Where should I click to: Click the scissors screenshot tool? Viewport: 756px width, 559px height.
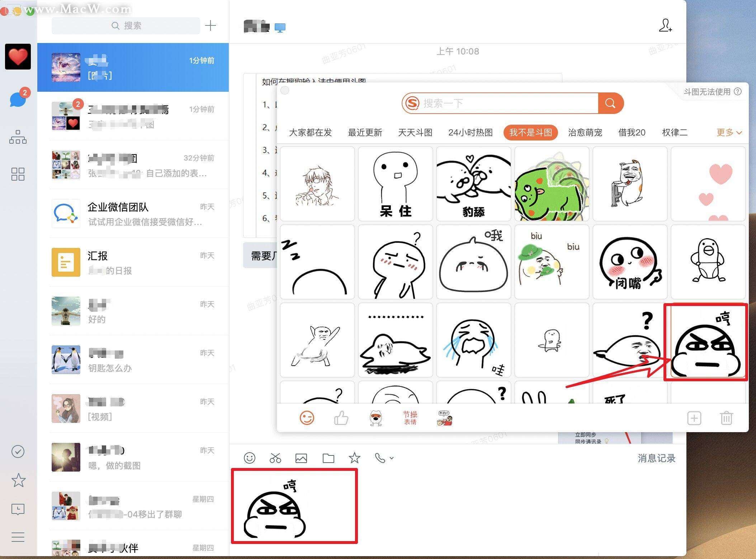tap(275, 458)
